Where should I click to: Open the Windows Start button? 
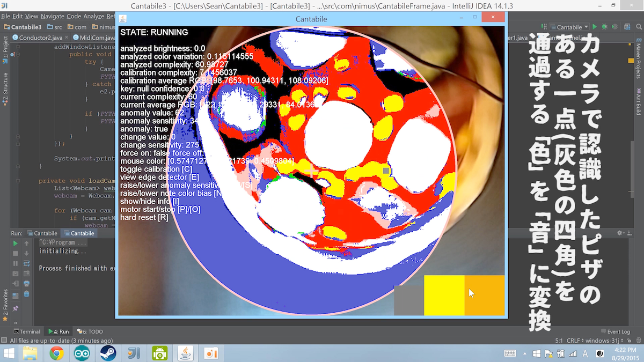point(9,353)
